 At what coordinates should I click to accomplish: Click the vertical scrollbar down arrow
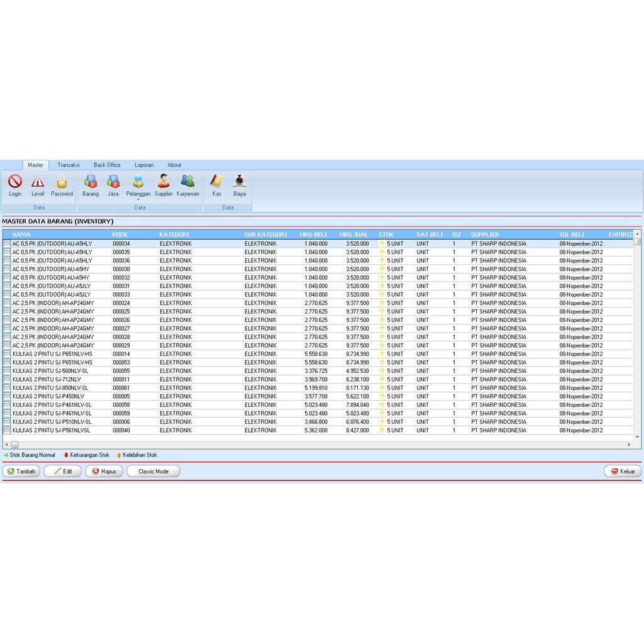click(x=637, y=436)
